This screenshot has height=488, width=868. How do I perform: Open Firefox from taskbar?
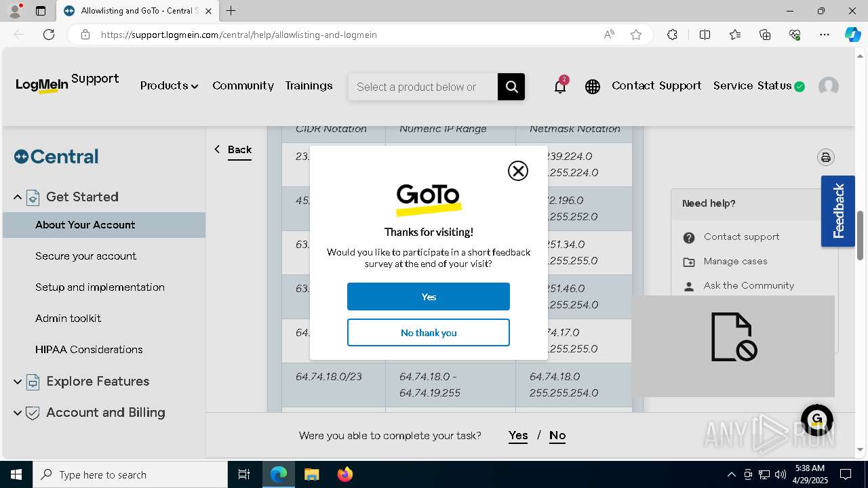pos(345,474)
